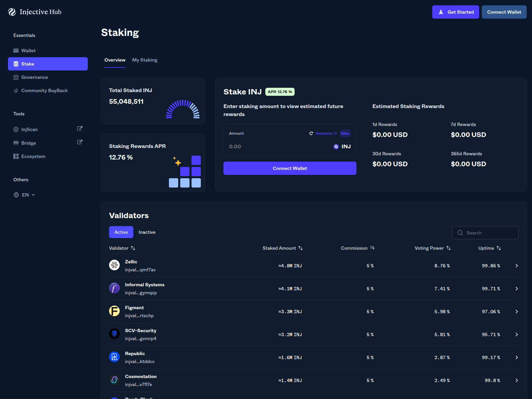Screen dimensions: 532x399
Task: Open Community BuyBack in sidebar
Action: point(48,90)
